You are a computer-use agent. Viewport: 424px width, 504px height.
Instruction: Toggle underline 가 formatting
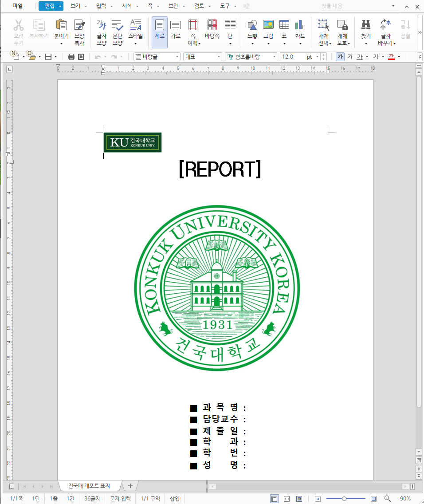click(x=360, y=57)
